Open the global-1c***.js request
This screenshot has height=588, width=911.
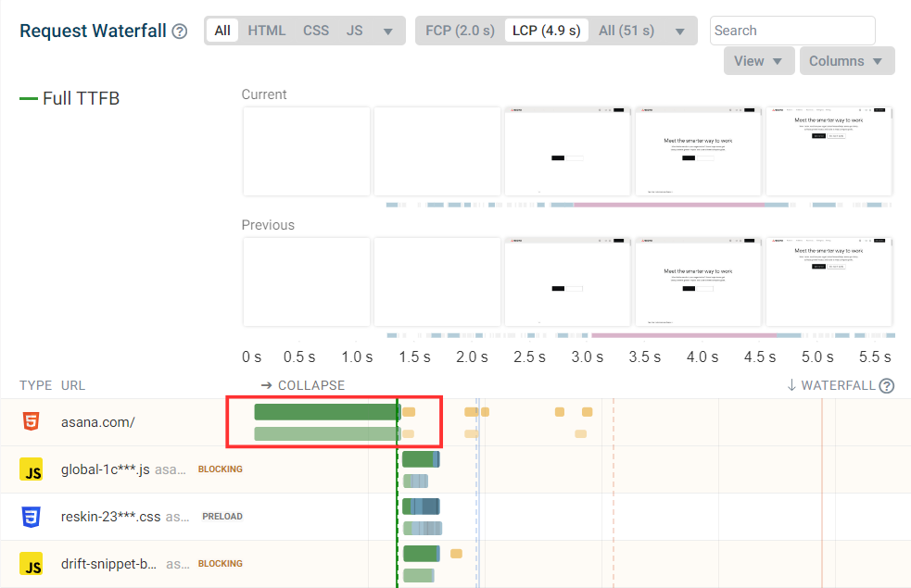[105, 469]
